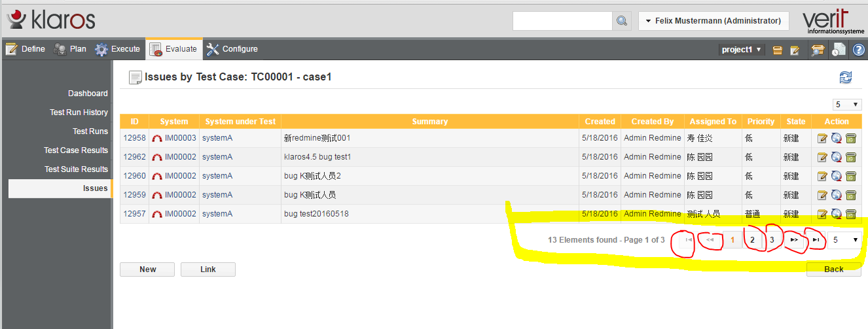Open the rows-per-page dropdown above the table
Viewport: 868px width, 329px height.
[x=846, y=105]
